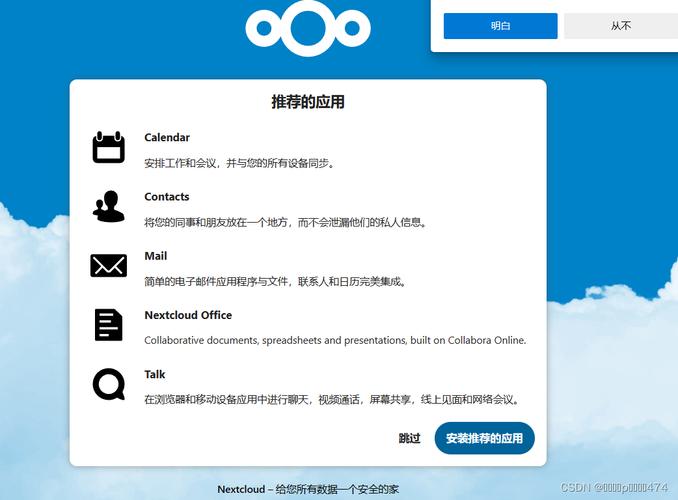Click the Nextcloud footer slogan text
Screen dimensions: 678x500
point(308,489)
